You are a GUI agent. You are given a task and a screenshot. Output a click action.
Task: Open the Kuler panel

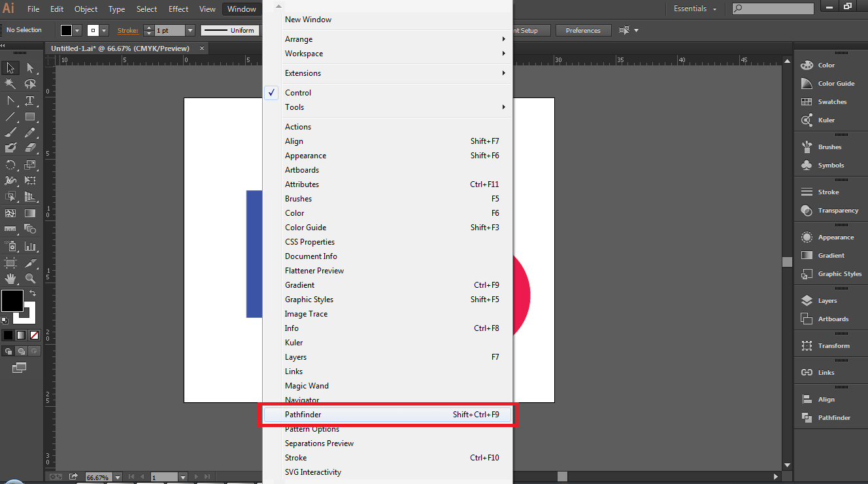(x=825, y=120)
